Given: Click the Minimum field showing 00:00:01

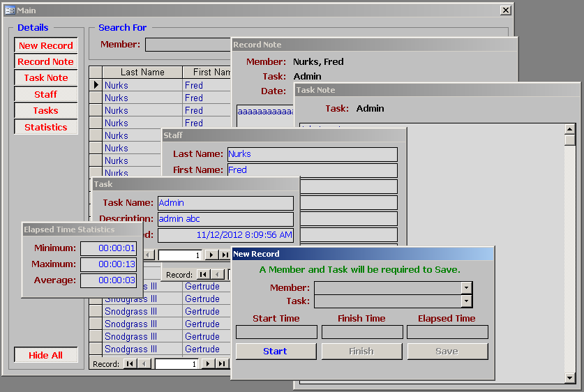Looking at the screenshot, I should coord(108,248).
